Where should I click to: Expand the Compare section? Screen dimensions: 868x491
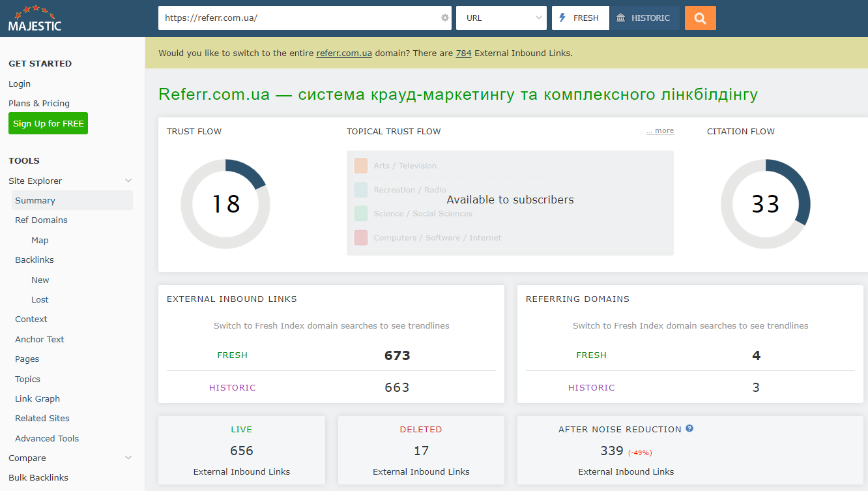tap(128, 458)
